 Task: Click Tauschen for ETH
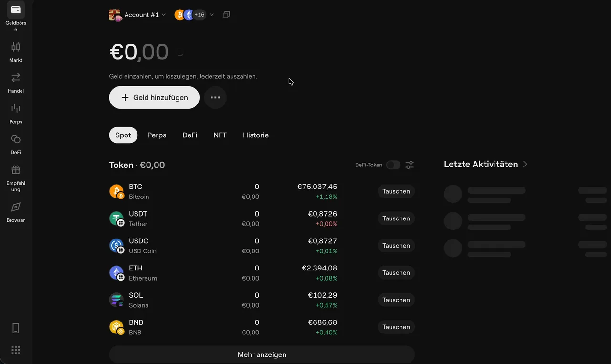click(x=396, y=273)
